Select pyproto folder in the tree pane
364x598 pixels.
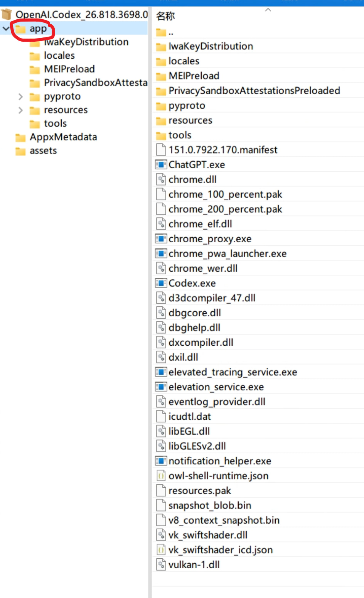click(62, 96)
